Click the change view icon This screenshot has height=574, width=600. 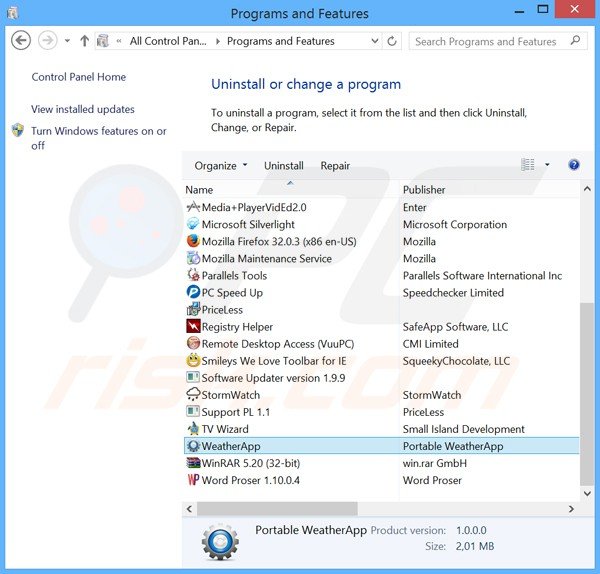(528, 165)
